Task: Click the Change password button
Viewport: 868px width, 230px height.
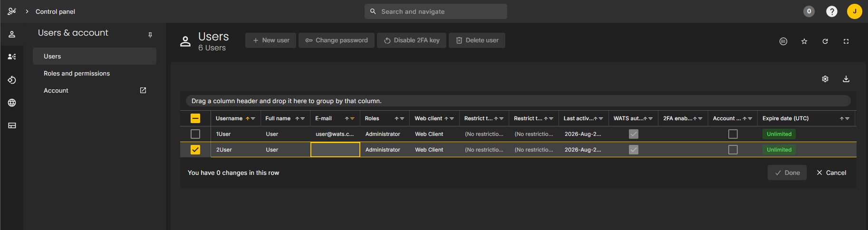Action: 337,40
